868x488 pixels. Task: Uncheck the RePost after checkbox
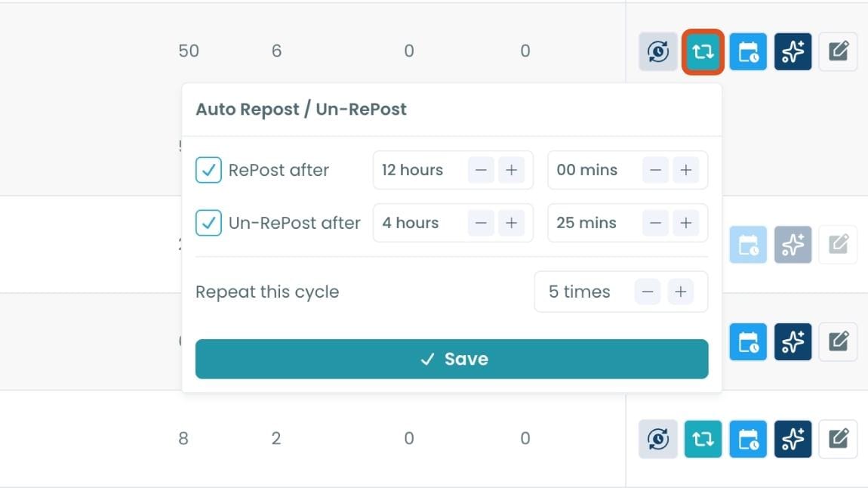pos(208,170)
